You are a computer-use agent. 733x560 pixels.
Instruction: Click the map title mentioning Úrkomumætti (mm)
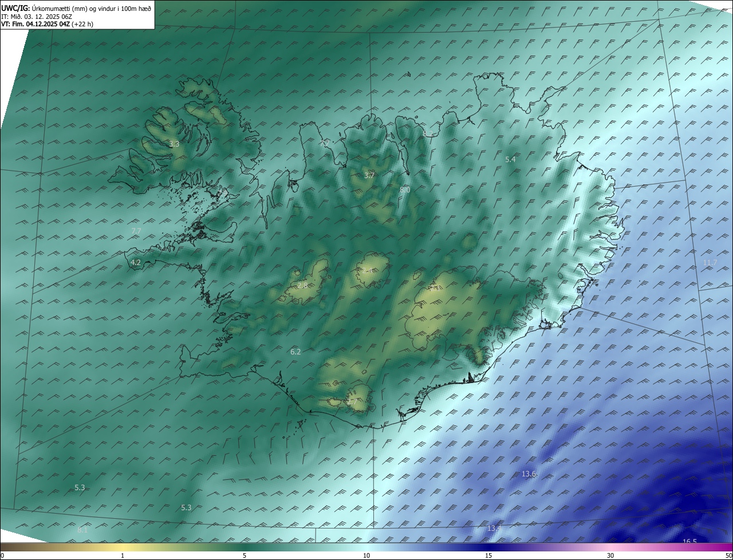point(76,9)
